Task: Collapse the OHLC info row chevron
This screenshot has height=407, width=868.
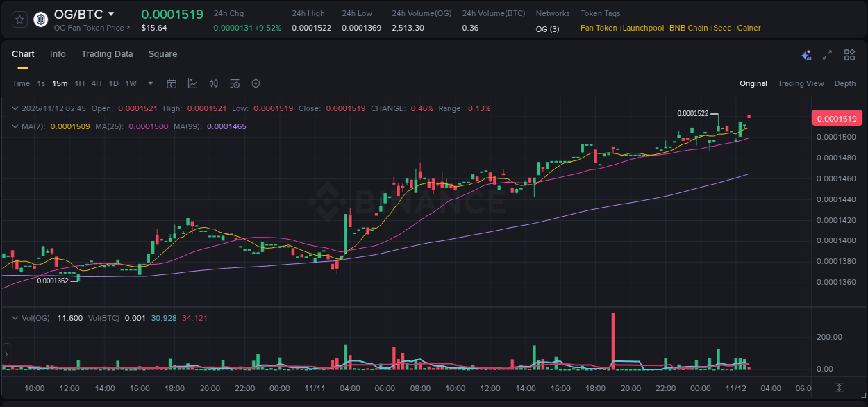Action: [x=14, y=108]
